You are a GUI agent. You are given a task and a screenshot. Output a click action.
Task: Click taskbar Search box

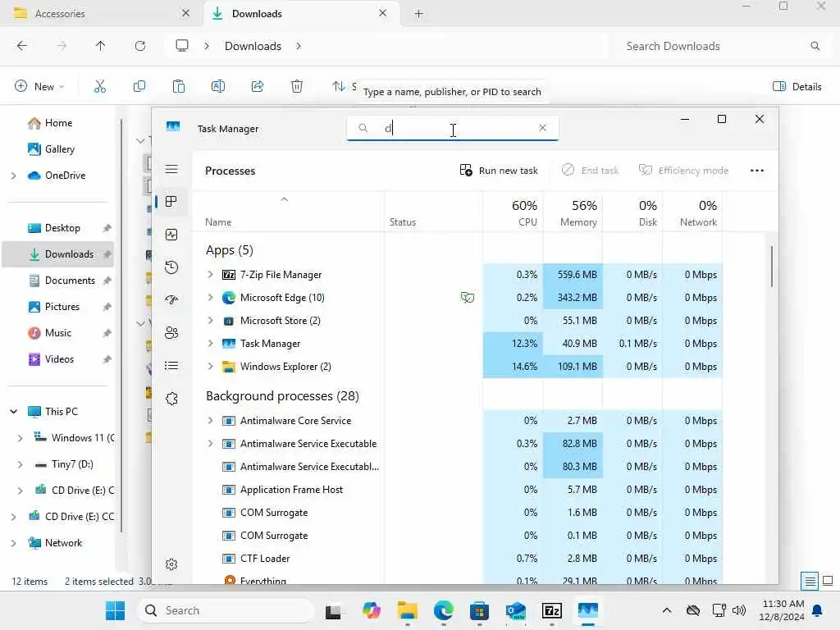(x=226, y=610)
